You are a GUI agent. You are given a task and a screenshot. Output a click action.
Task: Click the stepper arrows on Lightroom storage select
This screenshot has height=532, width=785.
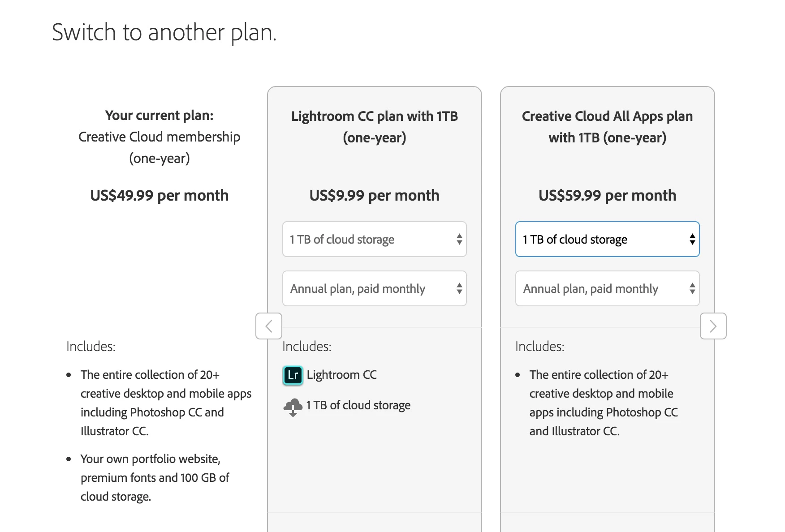[x=459, y=239]
